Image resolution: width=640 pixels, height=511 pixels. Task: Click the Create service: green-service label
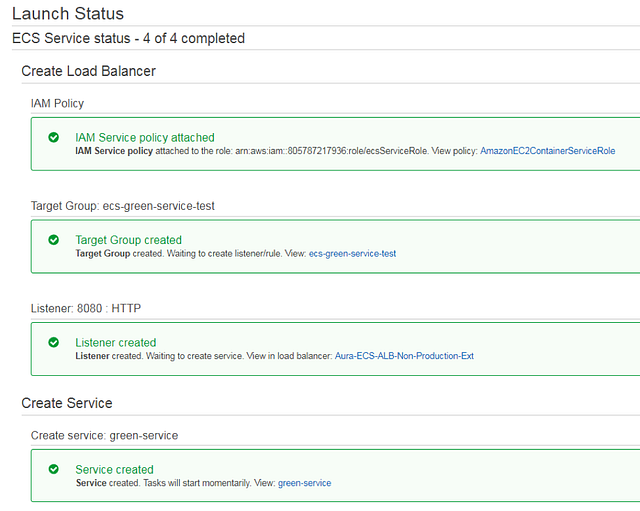pos(106,435)
